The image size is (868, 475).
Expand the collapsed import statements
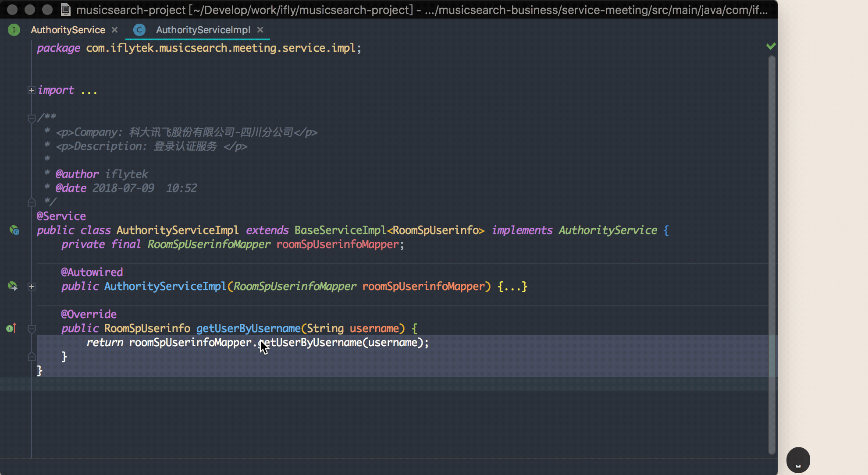point(31,90)
